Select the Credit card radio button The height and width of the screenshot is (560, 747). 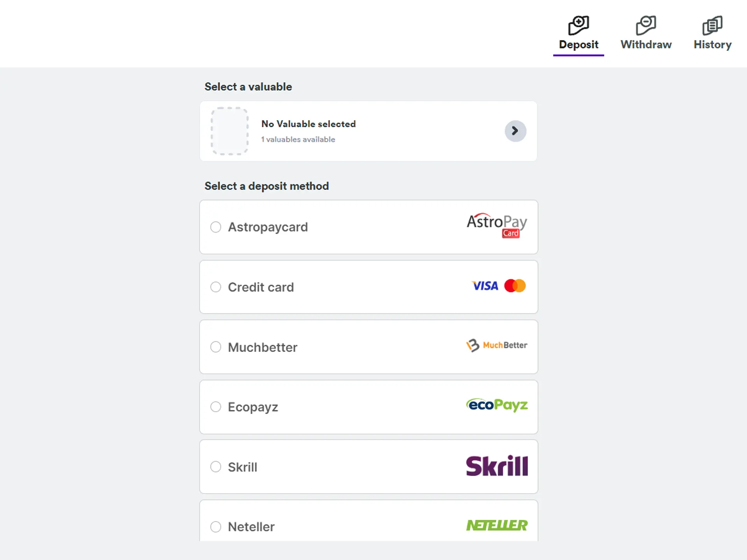(216, 287)
